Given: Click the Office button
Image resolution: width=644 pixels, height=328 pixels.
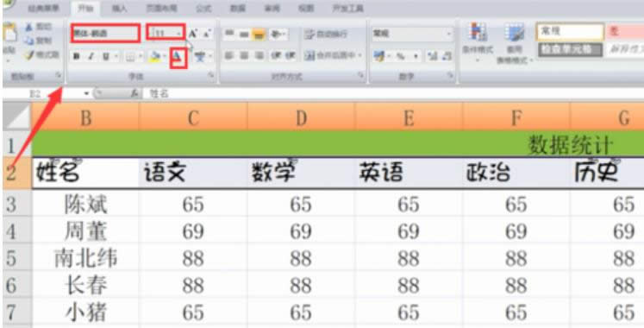Looking at the screenshot, I should coord(8,4).
